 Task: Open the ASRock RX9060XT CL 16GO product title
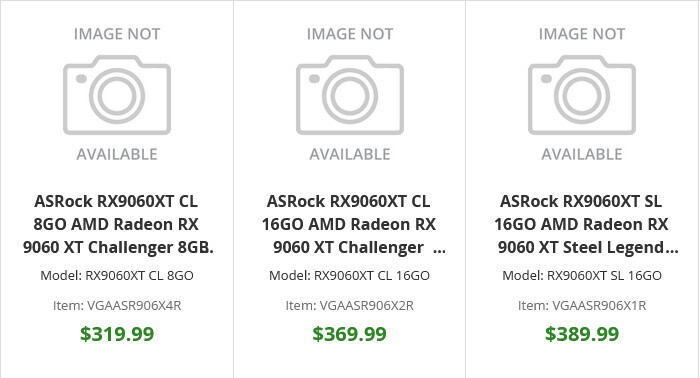(350, 224)
